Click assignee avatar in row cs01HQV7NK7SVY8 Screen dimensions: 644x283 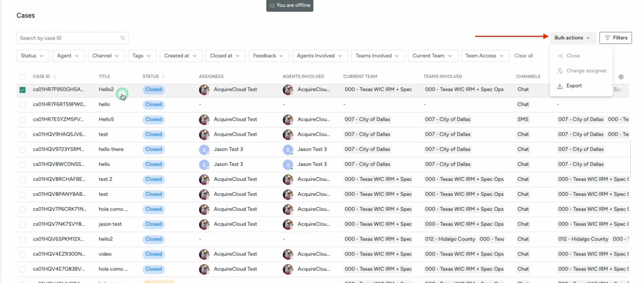pyautogui.click(x=204, y=225)
